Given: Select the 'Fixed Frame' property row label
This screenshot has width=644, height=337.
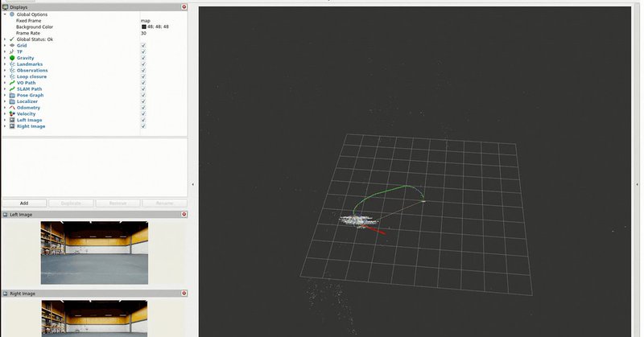Looking at the screenshot, I should click(28, 21).
